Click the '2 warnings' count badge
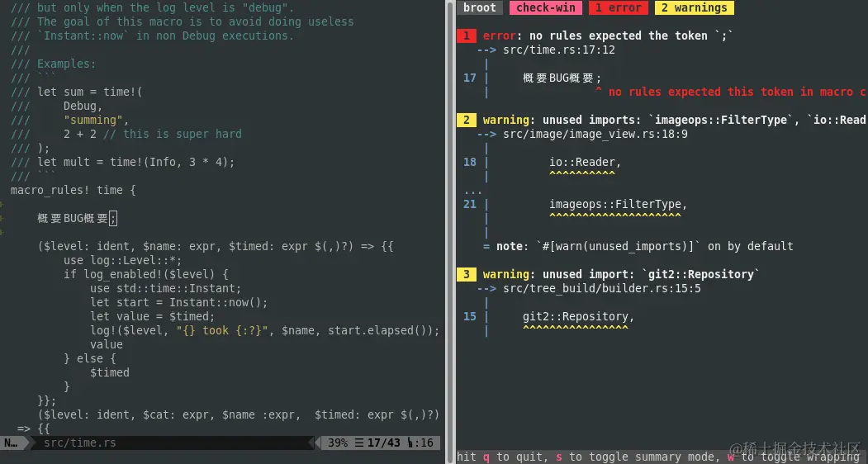This screenshot has height=464, width=868. click(x=695, y=7)
